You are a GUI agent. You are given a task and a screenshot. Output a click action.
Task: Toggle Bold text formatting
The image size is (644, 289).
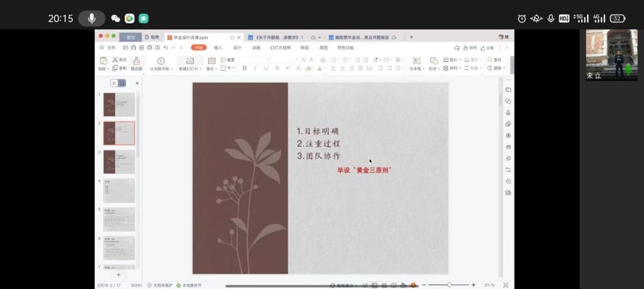click(245, 68)
